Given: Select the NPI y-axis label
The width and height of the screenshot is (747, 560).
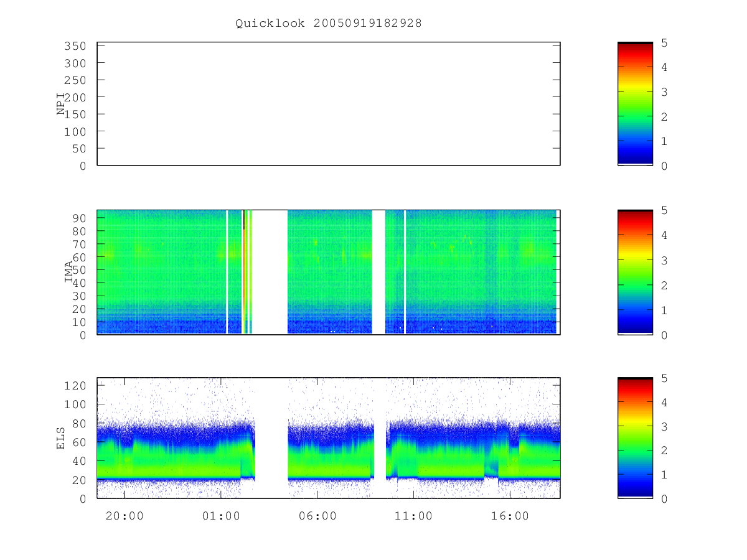Looking at the screenshot, I should click(x=62, y=104).
